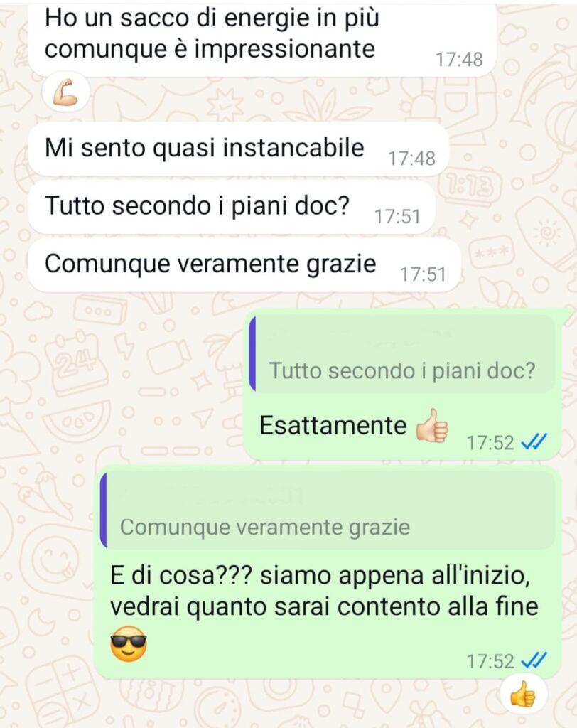Image resolution: width=577 pixels, height=728 pixels.
Task: Open the quoted 'Tutto secondo i piani doc?' reply preview
Action: click(402, 354)
